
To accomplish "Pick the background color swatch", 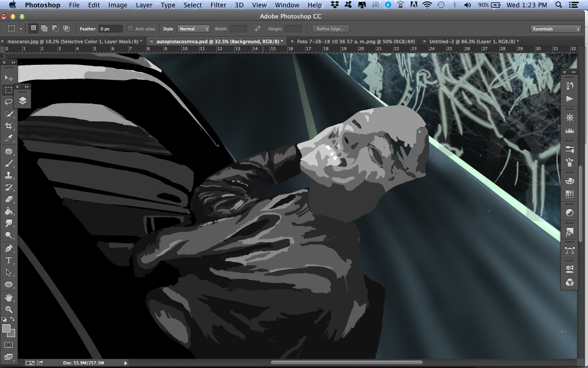I will click(12, 334).
